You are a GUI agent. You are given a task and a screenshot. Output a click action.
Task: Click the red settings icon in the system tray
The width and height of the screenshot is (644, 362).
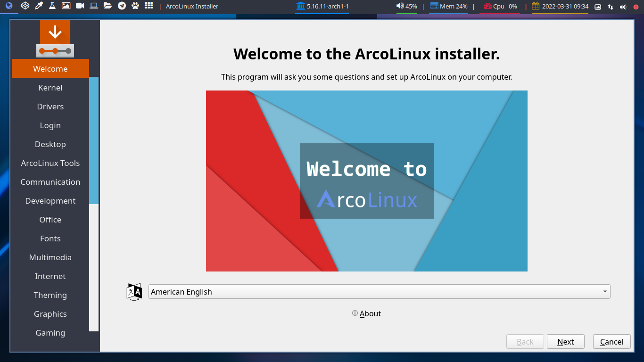pyautogui.click(x=636, y=7)
